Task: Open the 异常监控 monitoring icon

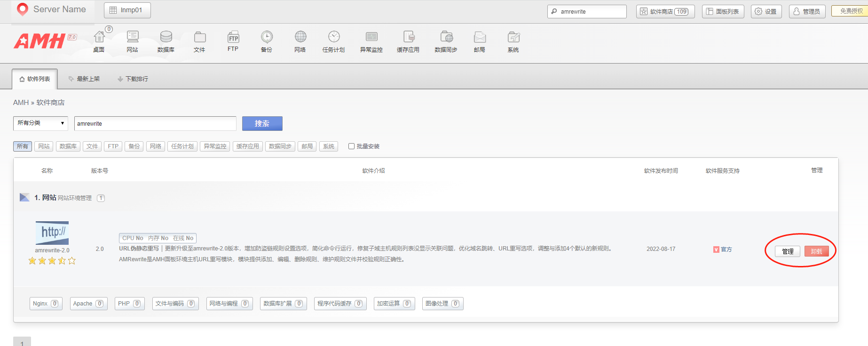Action: coord(371,41)
